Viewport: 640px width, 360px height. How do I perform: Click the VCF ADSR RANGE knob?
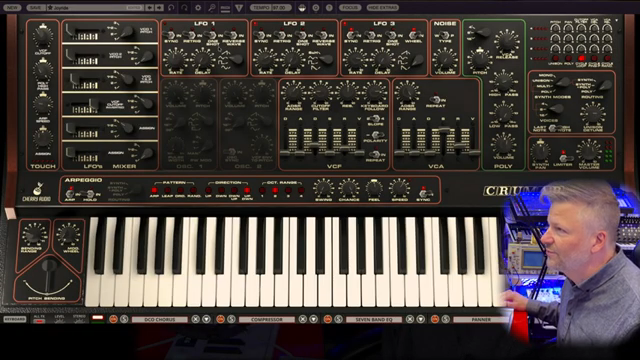click(x=293, y=92)
